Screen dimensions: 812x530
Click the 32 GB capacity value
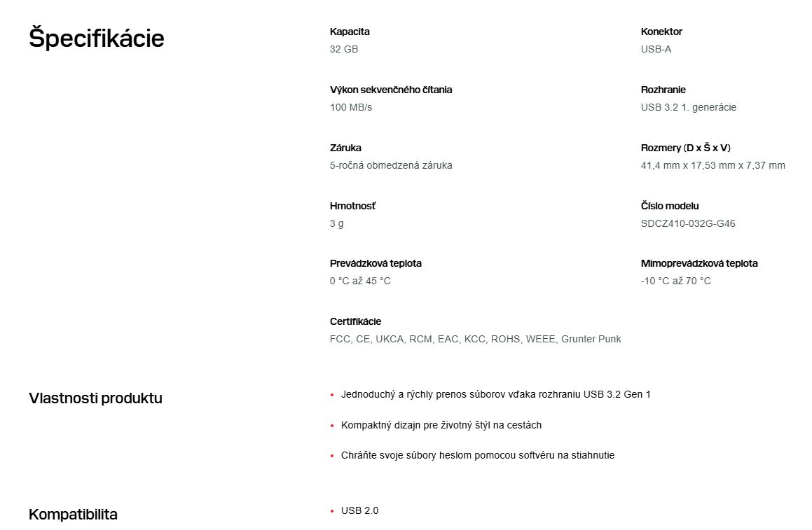pos(344,49)
